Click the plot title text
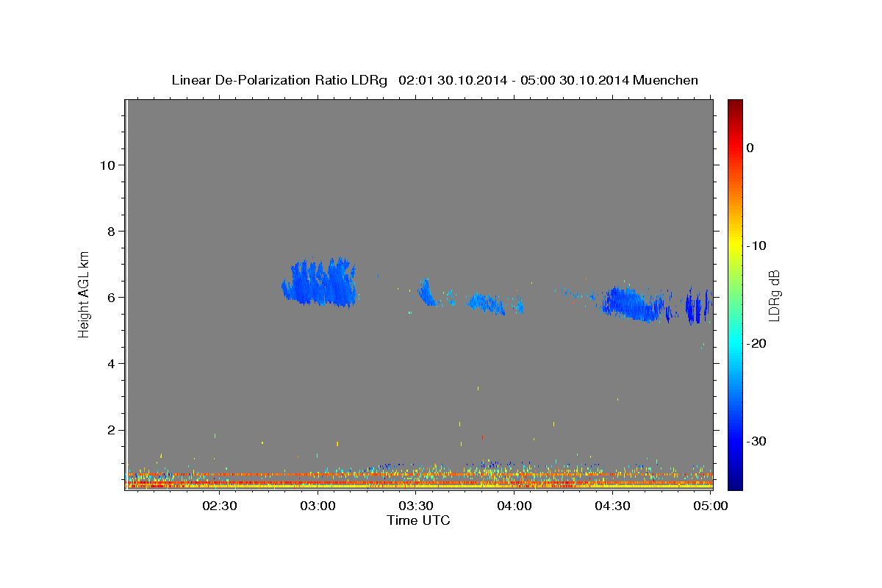Viewport: 882px width, 588px height. pyautogui.click(x=434, y=80)
